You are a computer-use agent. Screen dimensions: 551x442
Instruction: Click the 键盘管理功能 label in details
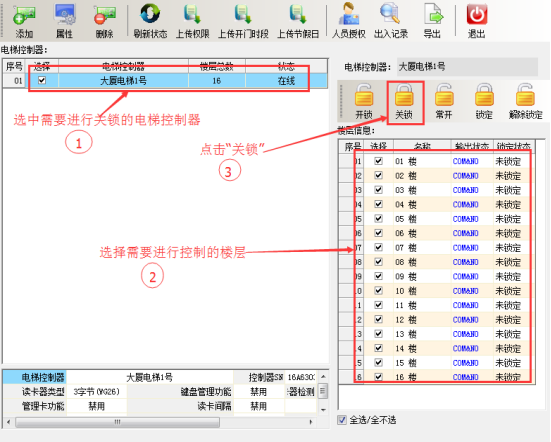(206, 391)
